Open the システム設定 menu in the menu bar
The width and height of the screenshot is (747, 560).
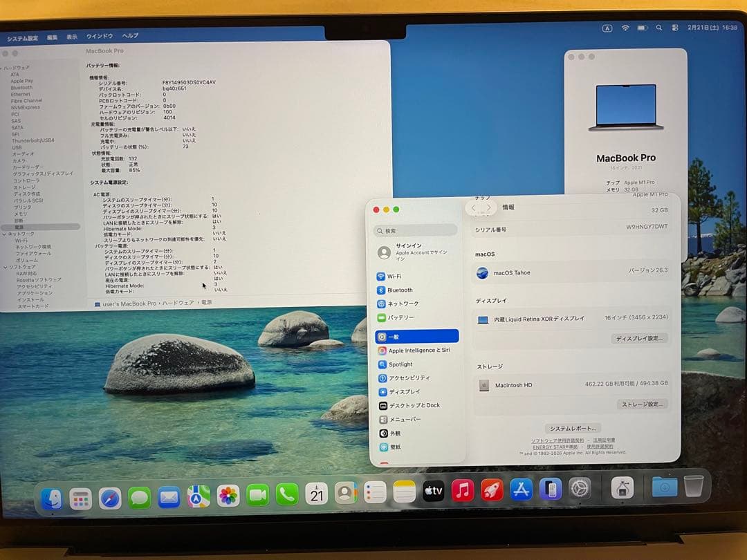click(x=22, y=38)
